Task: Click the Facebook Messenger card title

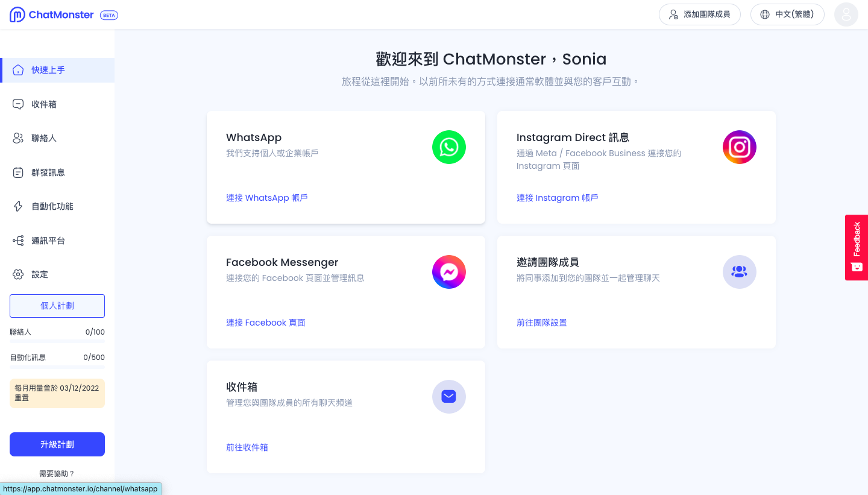Action: coord(282,262)
